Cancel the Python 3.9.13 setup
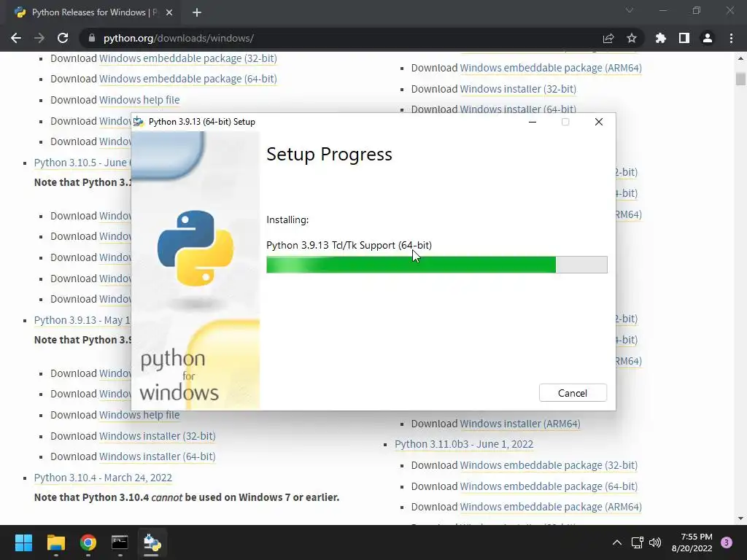Viewport: 747px width, 560px height. pyautogui.click(x=573, y=393)
